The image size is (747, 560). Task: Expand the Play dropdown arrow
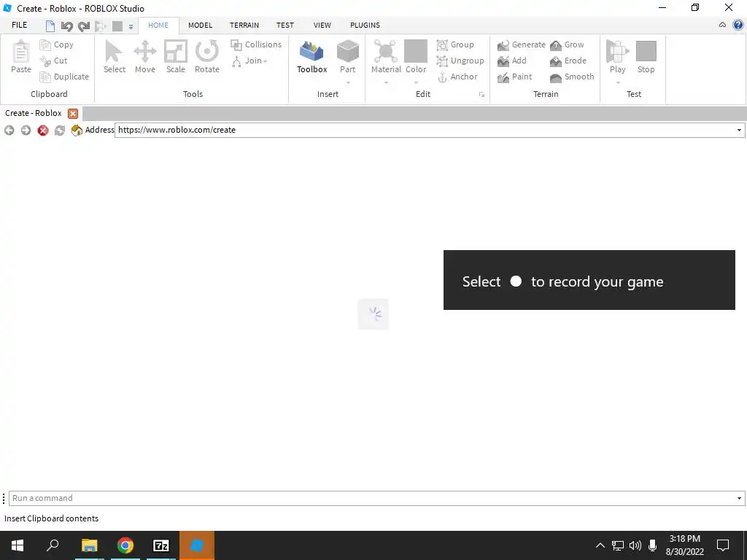coord(618,82)
